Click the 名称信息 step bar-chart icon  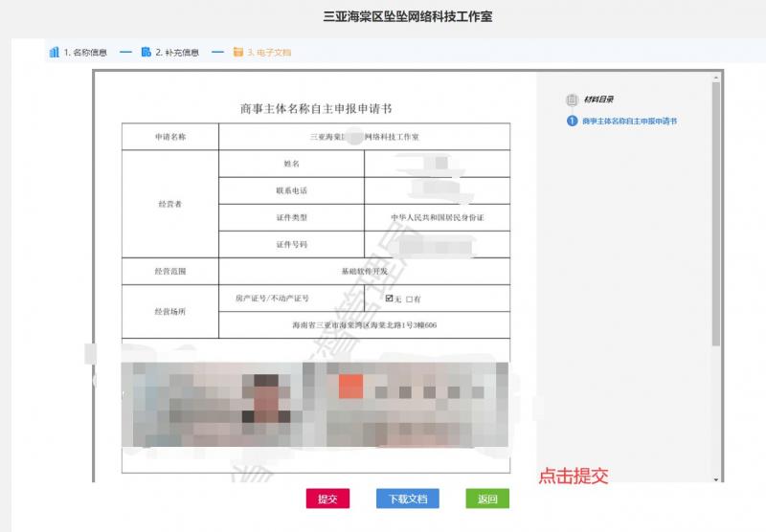54,52
